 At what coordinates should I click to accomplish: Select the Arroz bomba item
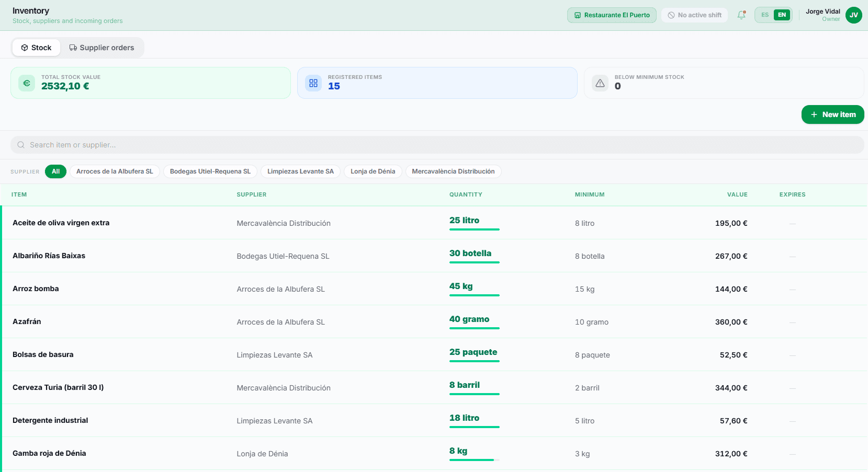tap(36, 289)
